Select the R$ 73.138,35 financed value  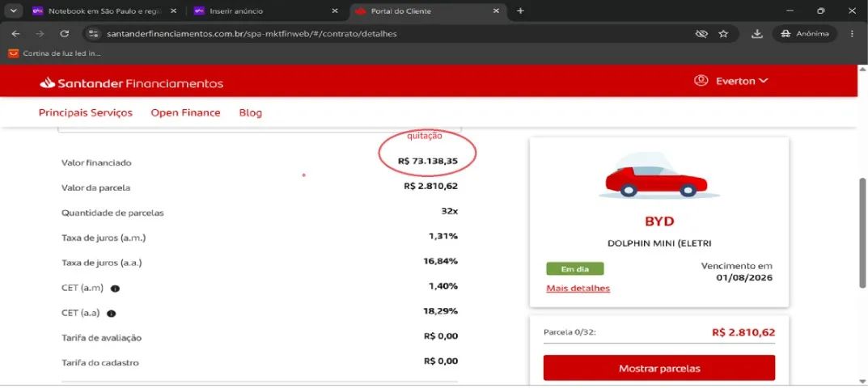(428, 161)
